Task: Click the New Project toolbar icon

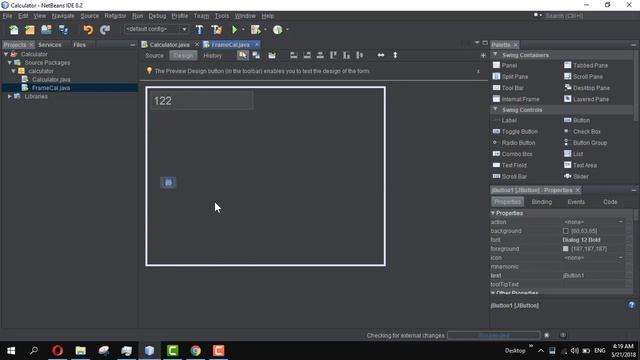Action: coord(30,30)
